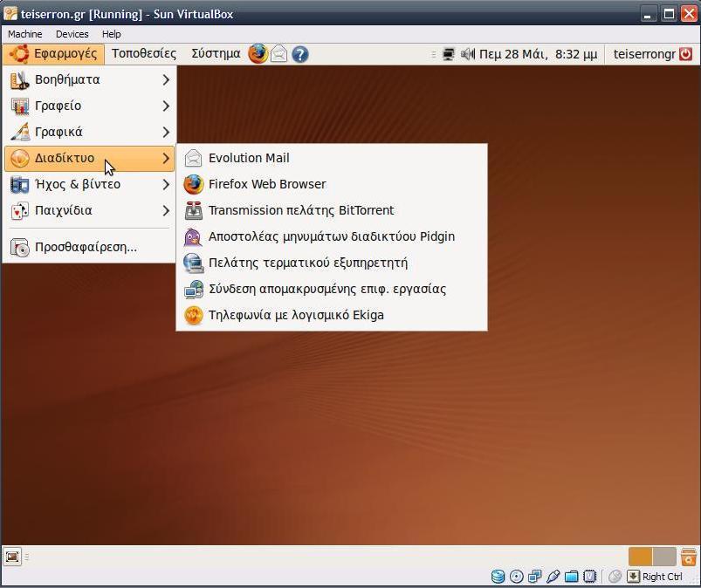Screen dimensions: 701x588
Task: Click the VirtualBox hard disk status icon
Action: (x=498, y=577)
